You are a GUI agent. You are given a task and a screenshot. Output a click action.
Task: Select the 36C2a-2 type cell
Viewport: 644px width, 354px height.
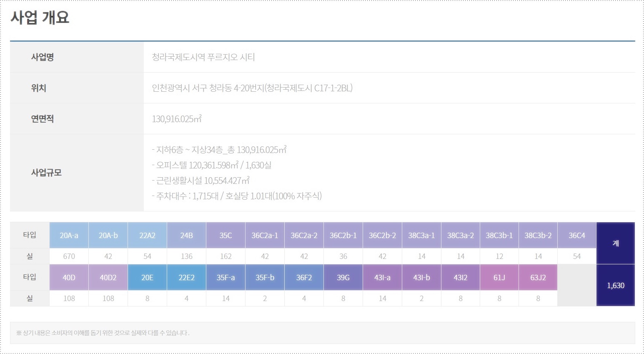point(304,236)
